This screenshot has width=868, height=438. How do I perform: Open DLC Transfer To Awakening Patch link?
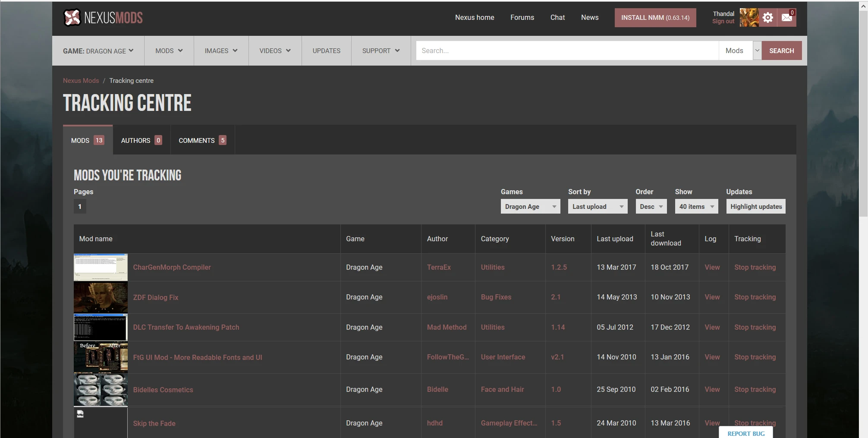click(x=186, y=328)
